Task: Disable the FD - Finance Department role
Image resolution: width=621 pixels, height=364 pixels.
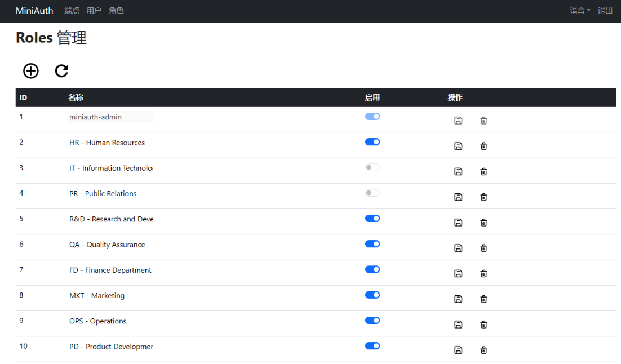Action: pos(372,269)
